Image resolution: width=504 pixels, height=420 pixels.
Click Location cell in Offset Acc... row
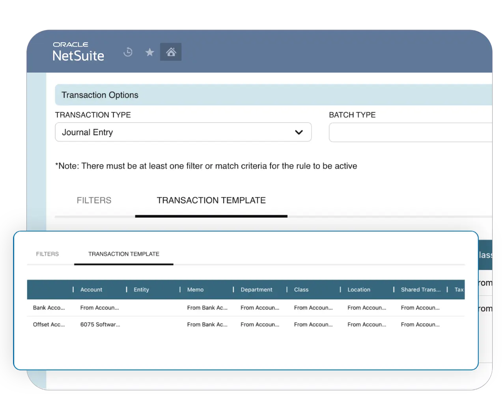click(367, 325)
